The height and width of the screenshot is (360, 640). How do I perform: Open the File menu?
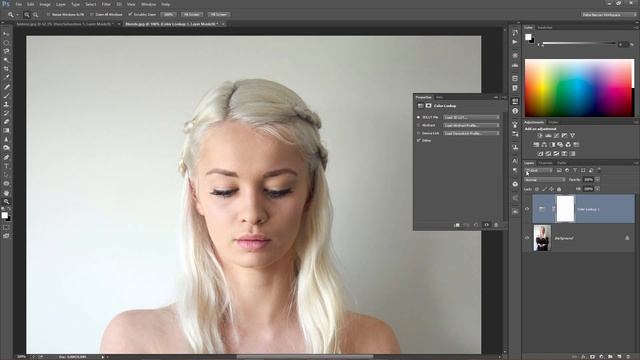tap(19, 4)
